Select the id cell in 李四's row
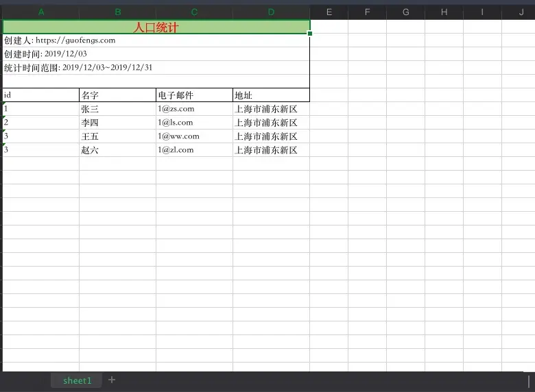 [41, 123]
